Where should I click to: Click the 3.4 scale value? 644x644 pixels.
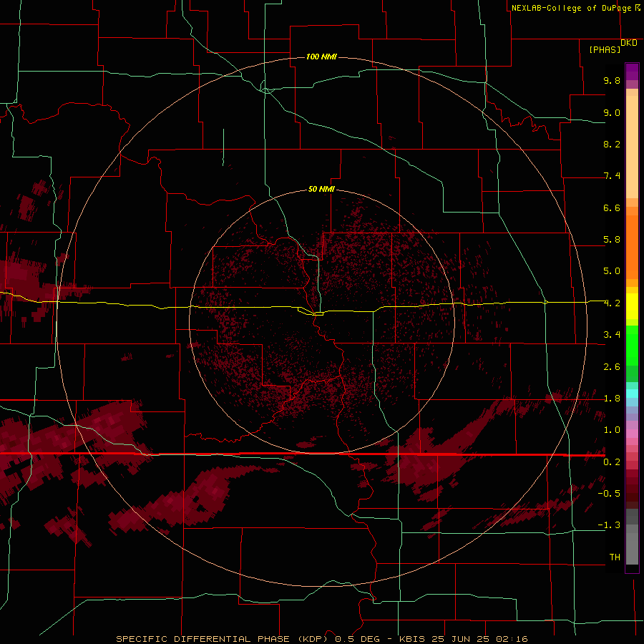[612, 335]
